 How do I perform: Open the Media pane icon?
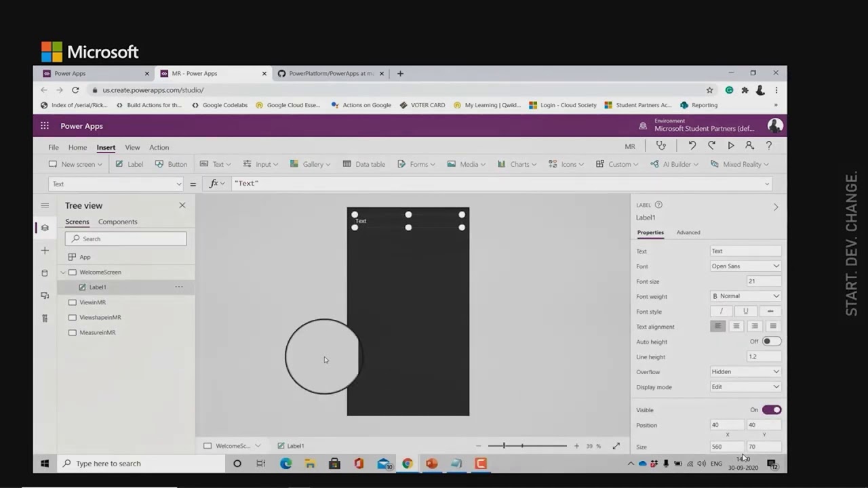[45, 296]
